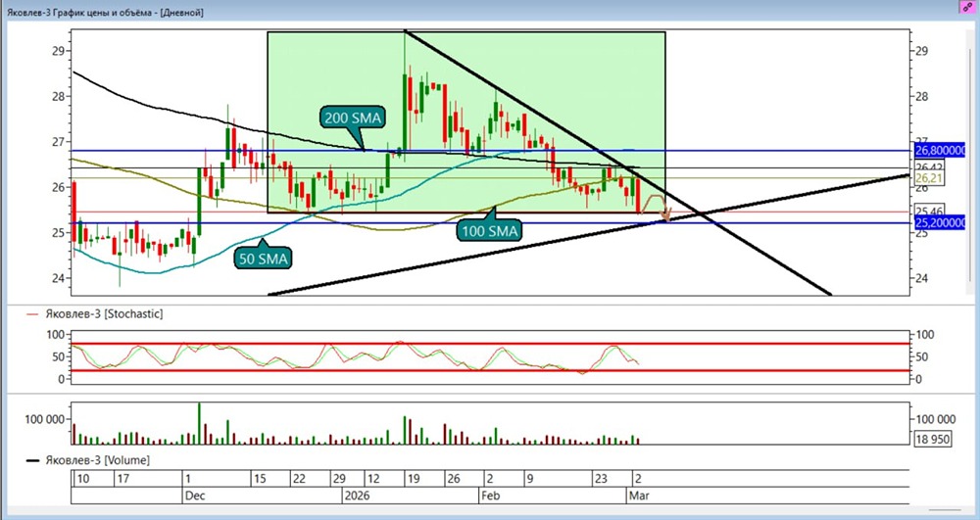Click the pink chain-link icon in title bar
This screenshot has width=980, height=520.
(969, 6)
